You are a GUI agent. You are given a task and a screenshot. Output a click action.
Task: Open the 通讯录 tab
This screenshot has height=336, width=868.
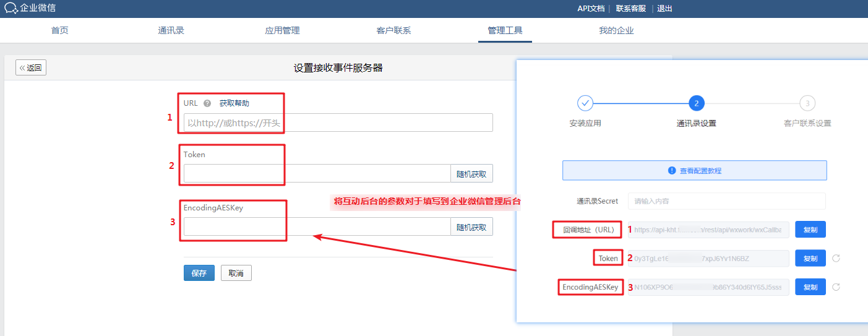pos(171,30)
